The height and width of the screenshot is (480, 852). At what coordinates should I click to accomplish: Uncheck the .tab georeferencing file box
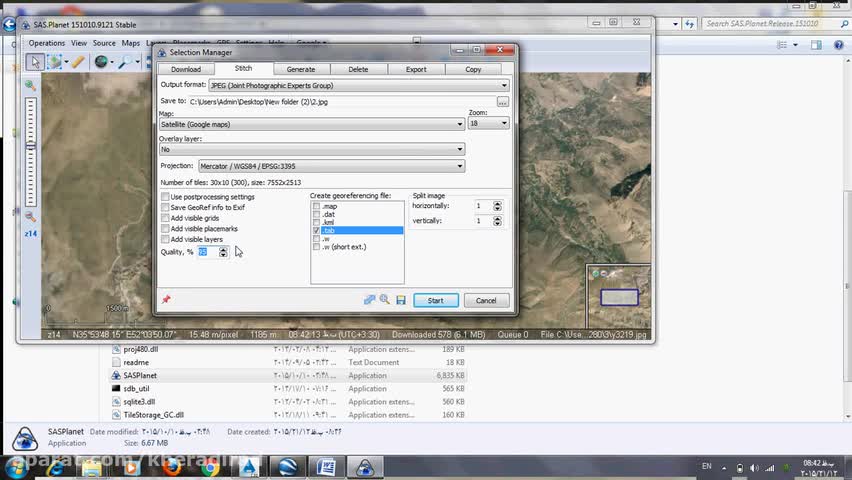(x=316, y=230)
